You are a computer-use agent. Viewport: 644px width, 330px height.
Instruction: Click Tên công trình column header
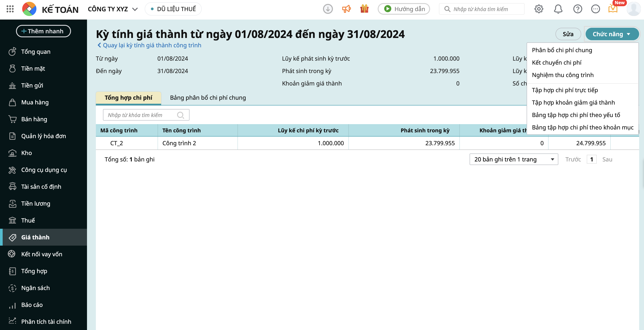point(198,130)
